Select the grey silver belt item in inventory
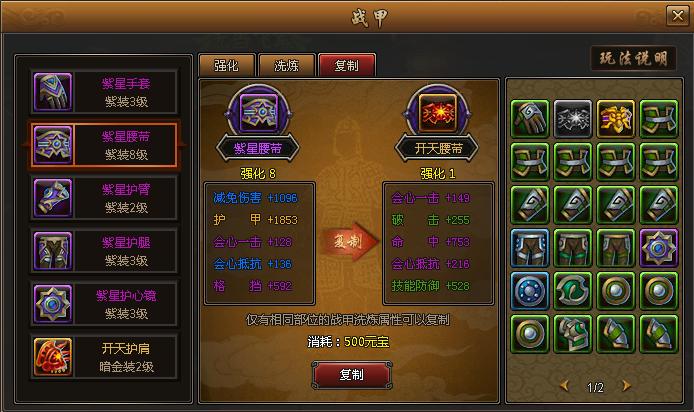 pos(573,119)
